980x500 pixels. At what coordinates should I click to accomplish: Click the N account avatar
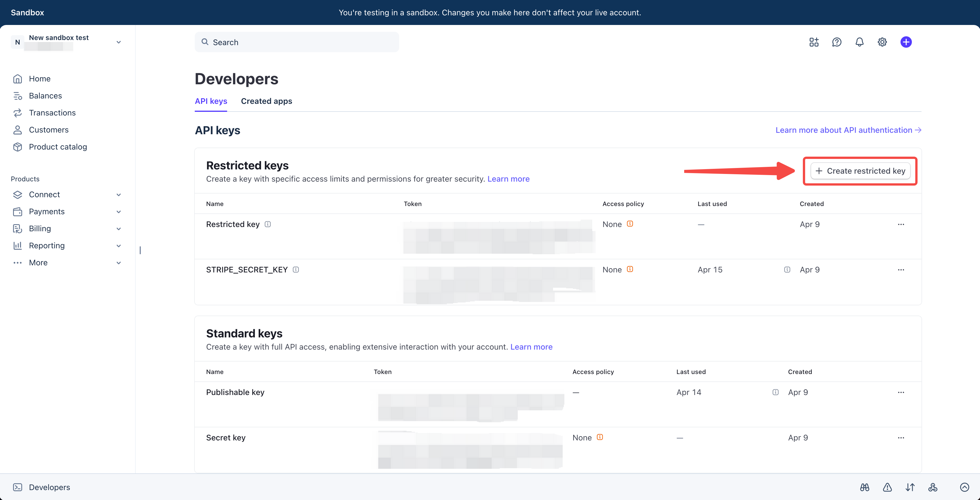[18, 42]
